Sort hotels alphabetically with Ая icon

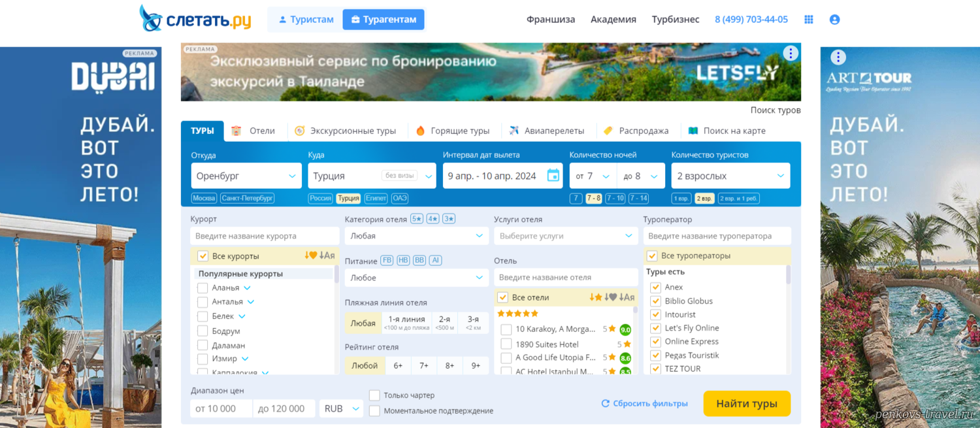tap(627, 297)
